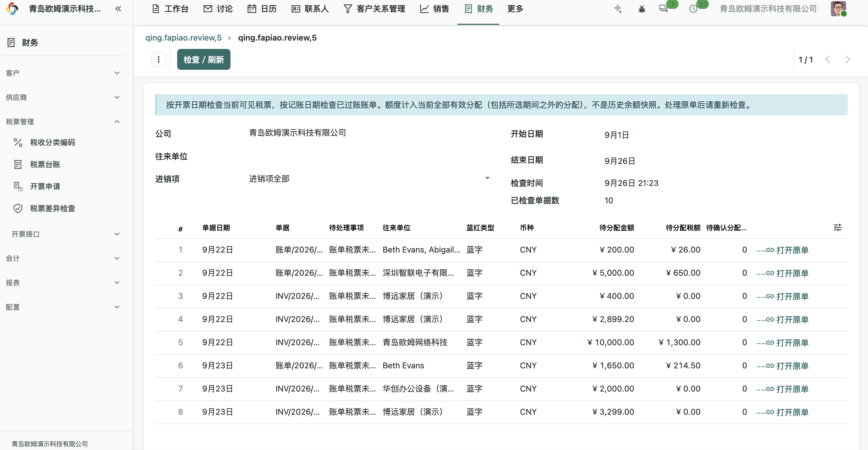The height and width of the screenshot is (450, 868).
Task: Open the 工作台 top menu
Action: [x=170, y=9]
